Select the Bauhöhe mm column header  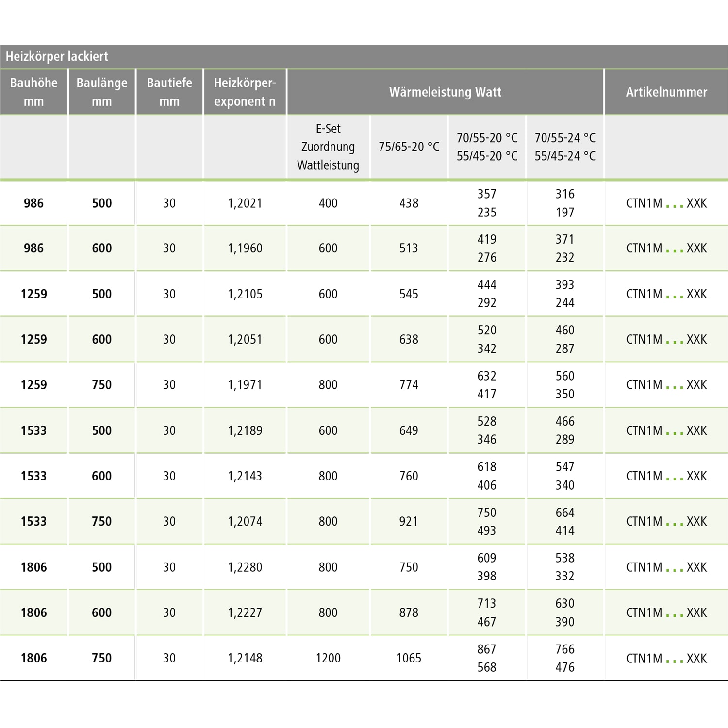tap(33, 92)
